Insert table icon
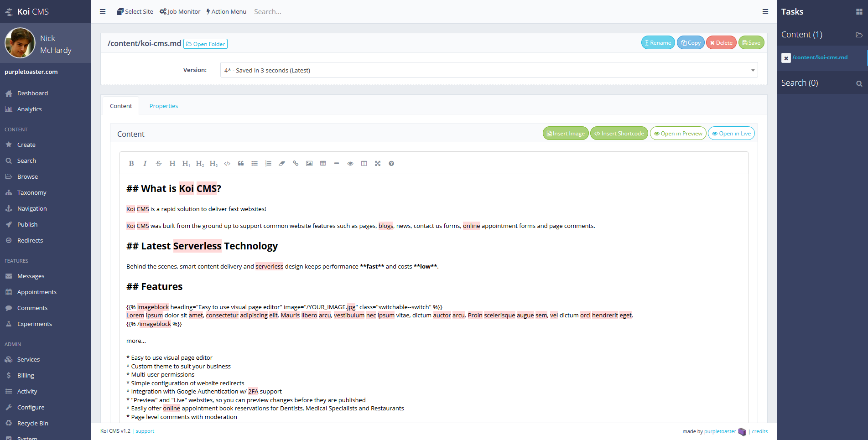The width and height of the screenshot is (868, 440). [323, 163]
